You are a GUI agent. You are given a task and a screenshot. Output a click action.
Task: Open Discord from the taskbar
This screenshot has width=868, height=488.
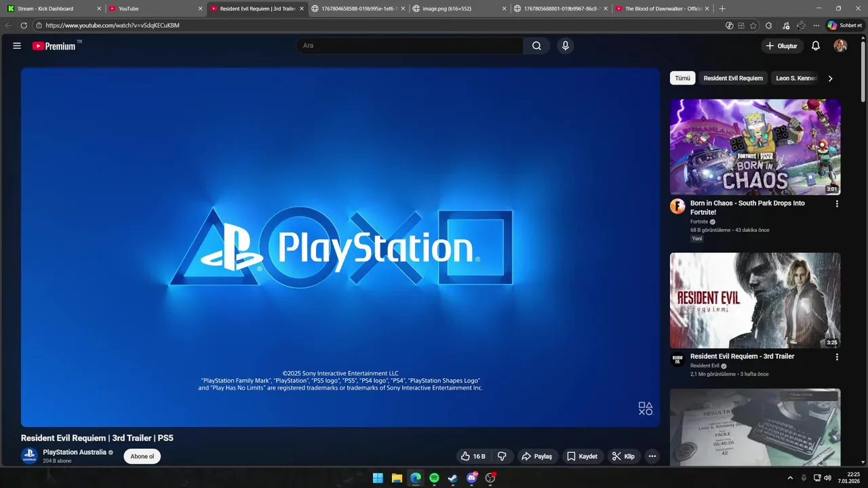[x=472, y=478]
